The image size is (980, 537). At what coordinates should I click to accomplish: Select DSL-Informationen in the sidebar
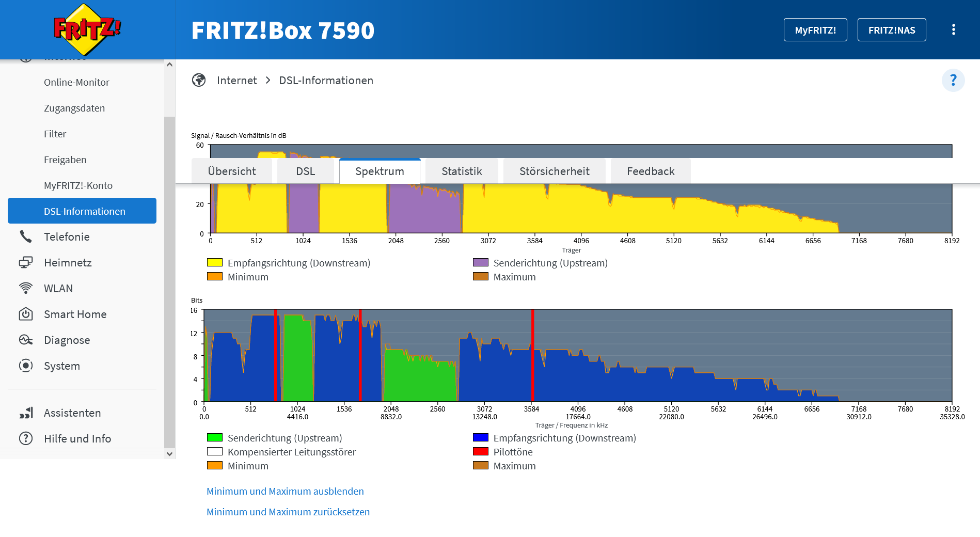point(82,211)
